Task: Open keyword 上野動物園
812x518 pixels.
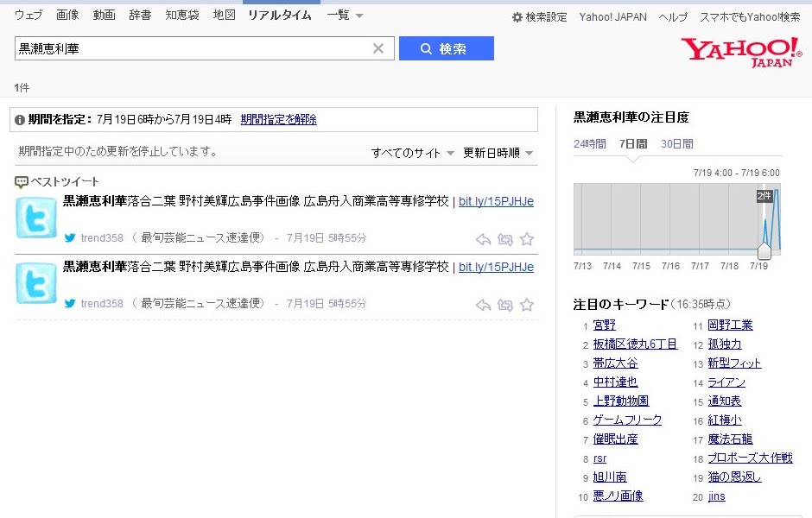Action: coord(621,401)
